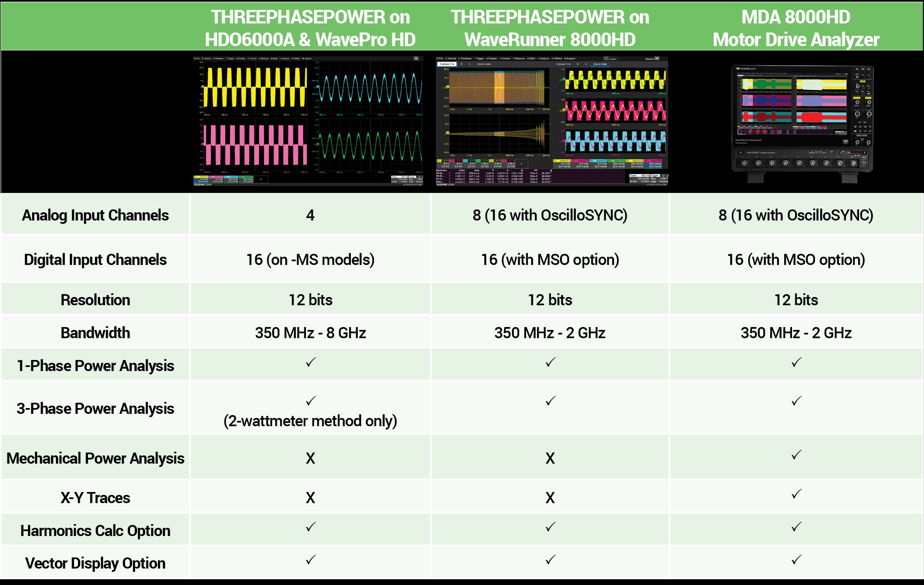This screenshot has height=585, width=924.
Task: Select the 'X-Y Traces' row label
Action: [x=95, y=498]
